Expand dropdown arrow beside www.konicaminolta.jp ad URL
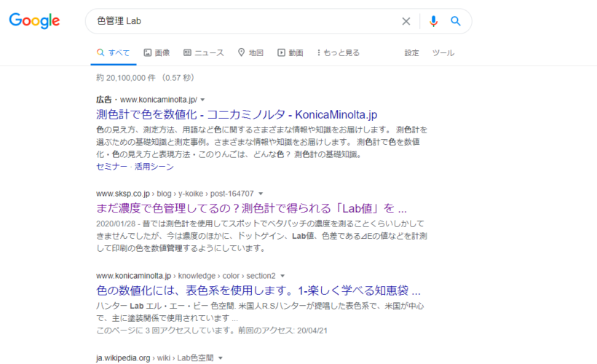 pyautogui.click(x=203, y=99)
